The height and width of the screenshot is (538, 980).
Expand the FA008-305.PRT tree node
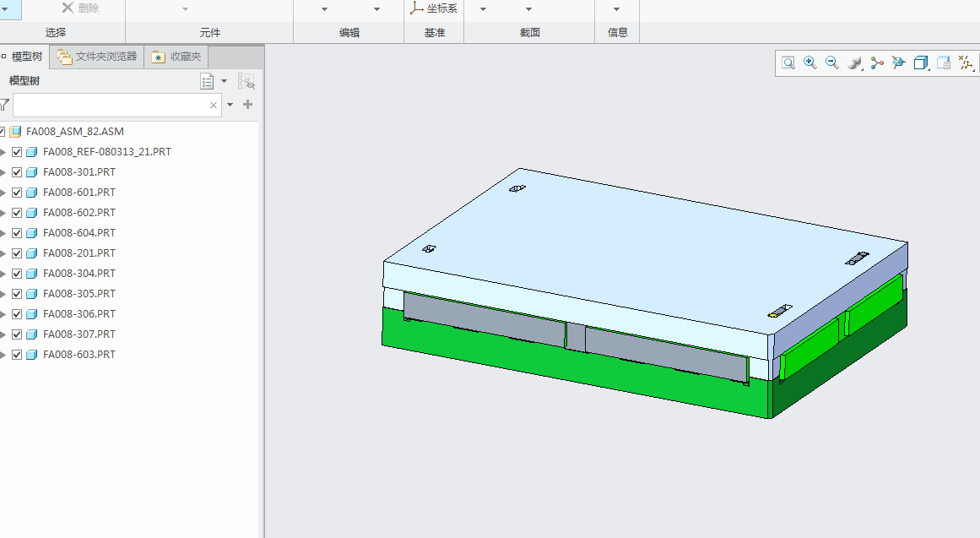[3, 294]
